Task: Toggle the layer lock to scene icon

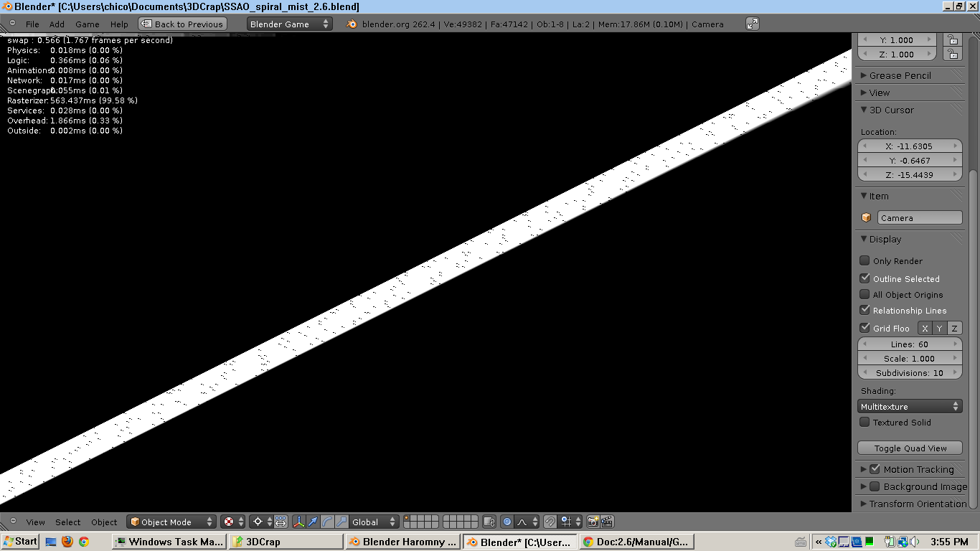Action: 489,522
